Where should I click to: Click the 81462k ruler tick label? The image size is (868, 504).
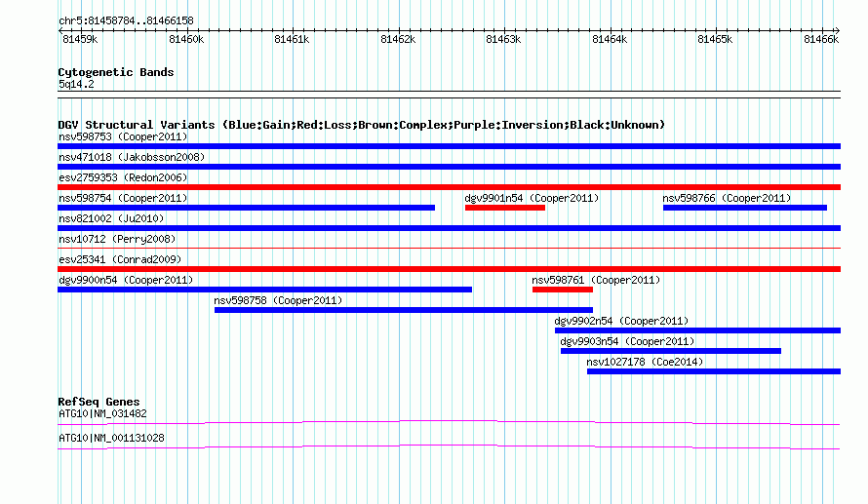click(x=398, y=39)
